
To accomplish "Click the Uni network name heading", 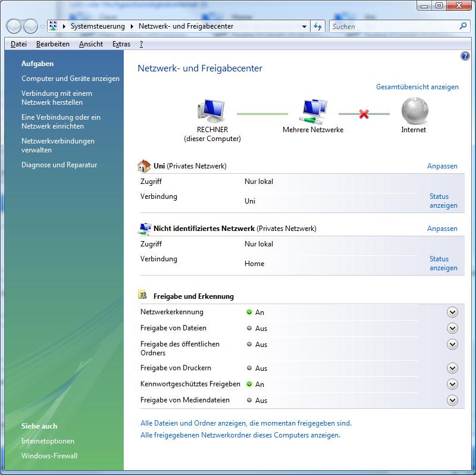I will [x=159, y=166].
